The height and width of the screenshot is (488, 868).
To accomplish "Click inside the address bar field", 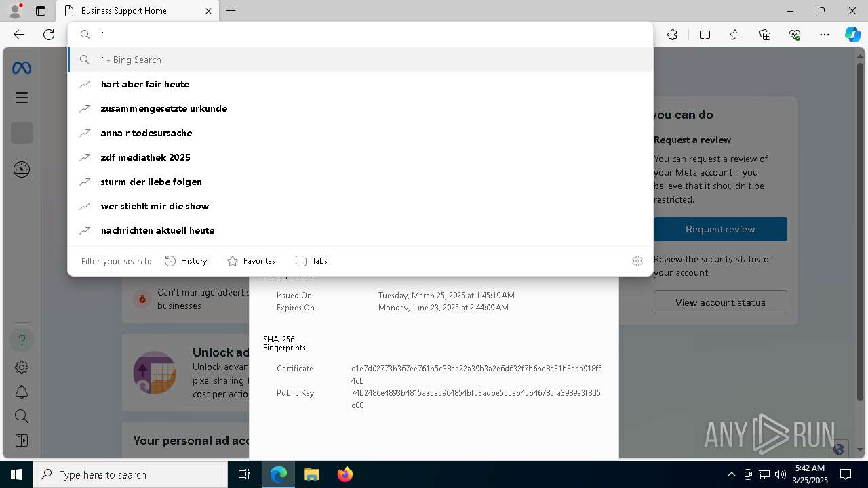I will (x=360, y=35).
